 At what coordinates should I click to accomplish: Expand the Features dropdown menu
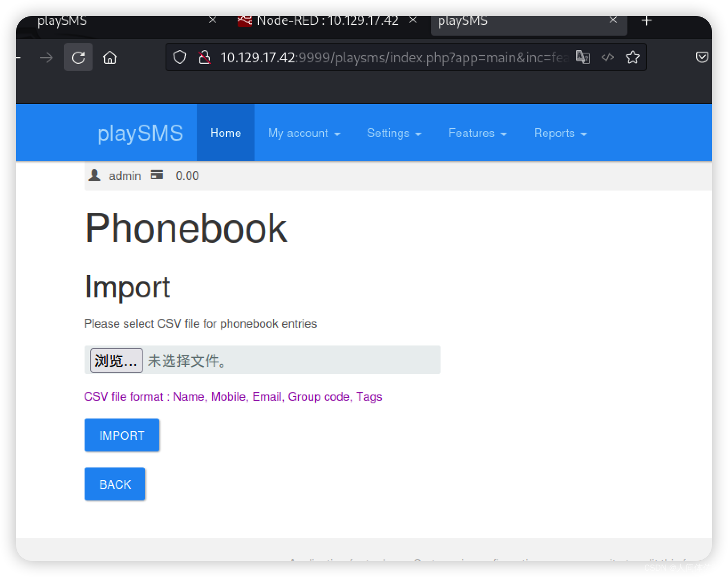coord(477,133)
